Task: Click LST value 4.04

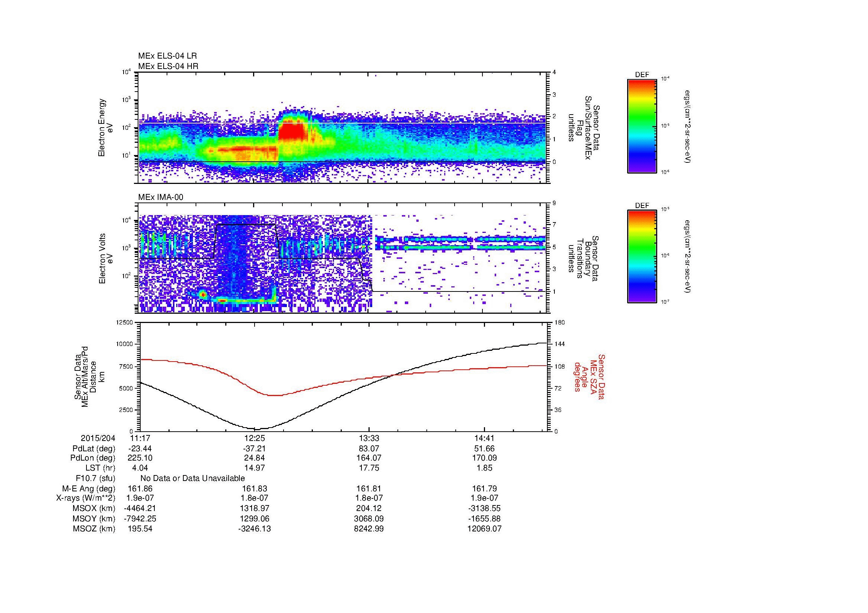Action: pyautogui.click(x=140, y=468)
